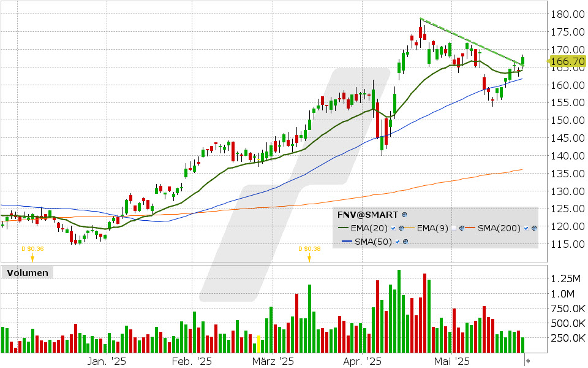588x368 pixels.
Task: Click the 150.00 price axis label
Action: click(x=568, y=120)
